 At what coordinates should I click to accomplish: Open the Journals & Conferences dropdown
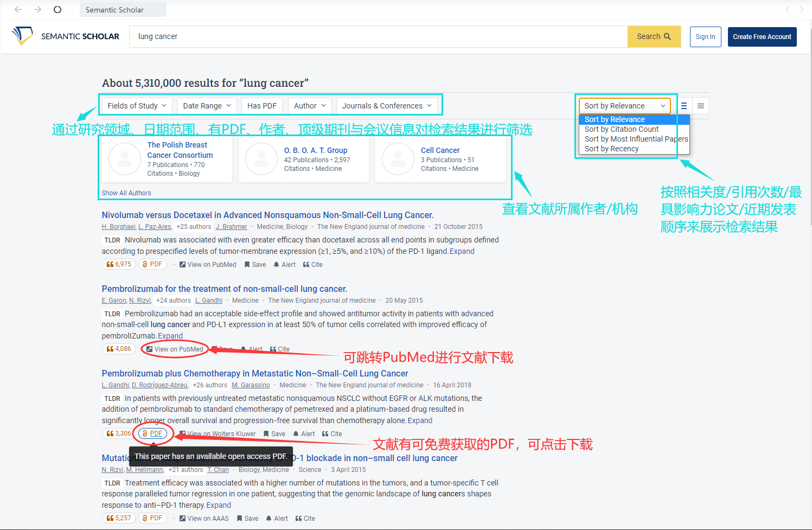[x=387, y=105]
